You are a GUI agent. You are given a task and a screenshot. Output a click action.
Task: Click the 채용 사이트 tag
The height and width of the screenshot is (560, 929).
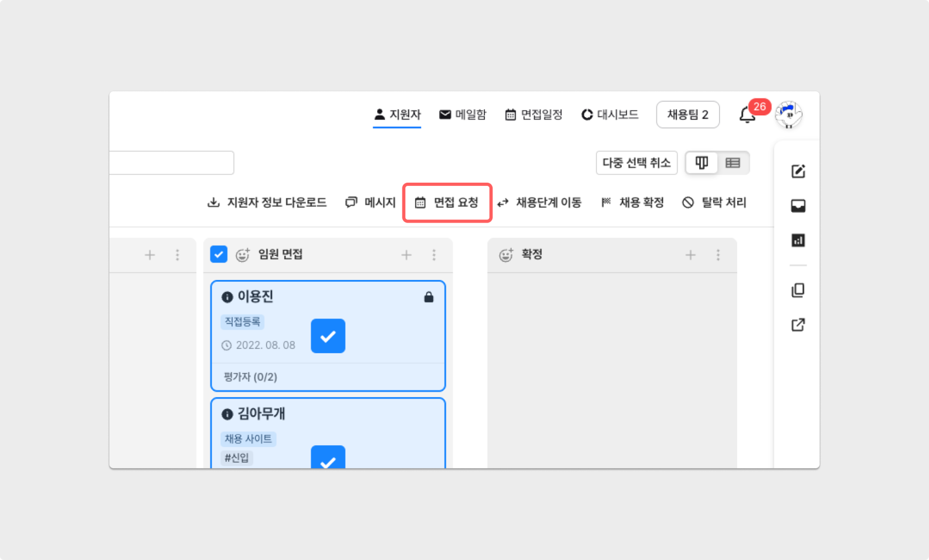click(x=248, y=439)
